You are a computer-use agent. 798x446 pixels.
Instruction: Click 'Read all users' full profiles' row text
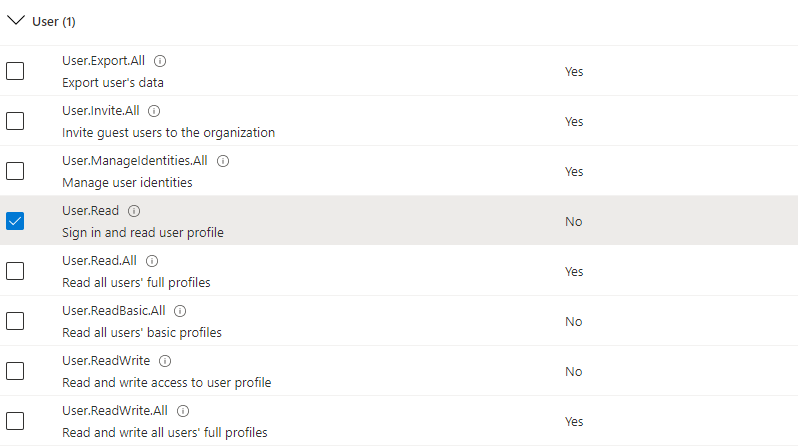pyautogui.click(x=136, y=283)
